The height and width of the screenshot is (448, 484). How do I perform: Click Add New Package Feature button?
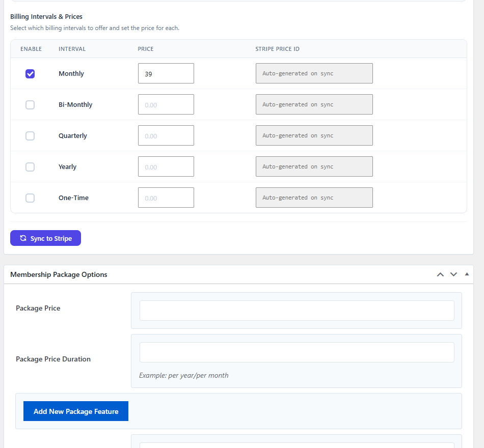tap(76, 411)
